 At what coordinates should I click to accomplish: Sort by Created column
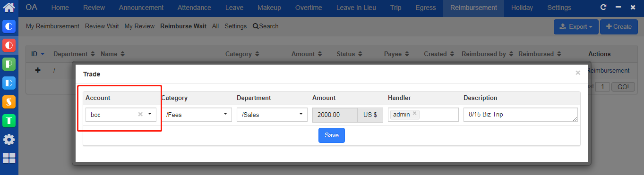pos(439,54)
